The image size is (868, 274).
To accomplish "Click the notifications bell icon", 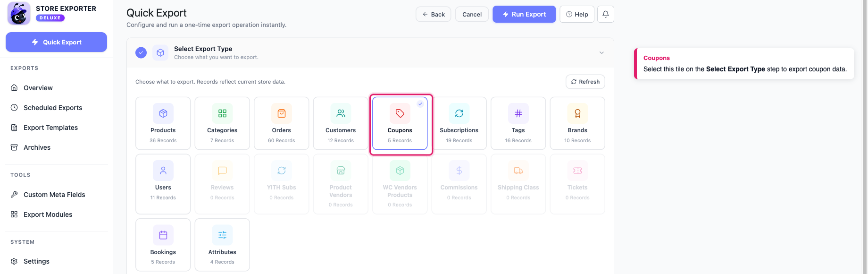I will [606, 14].
